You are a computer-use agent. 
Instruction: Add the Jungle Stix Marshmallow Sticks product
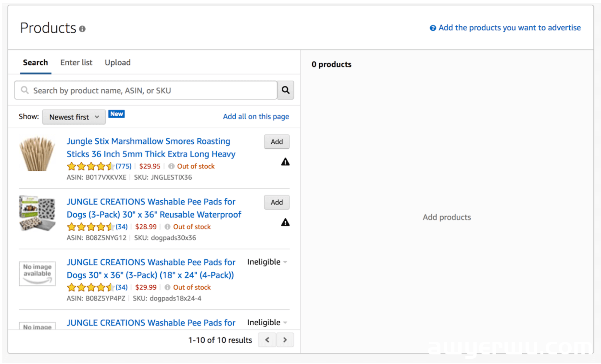(277, 142)
